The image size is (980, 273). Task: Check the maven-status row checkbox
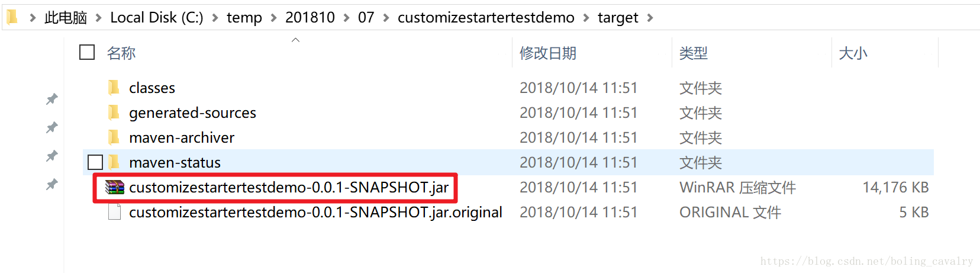[x=95, y=162]
